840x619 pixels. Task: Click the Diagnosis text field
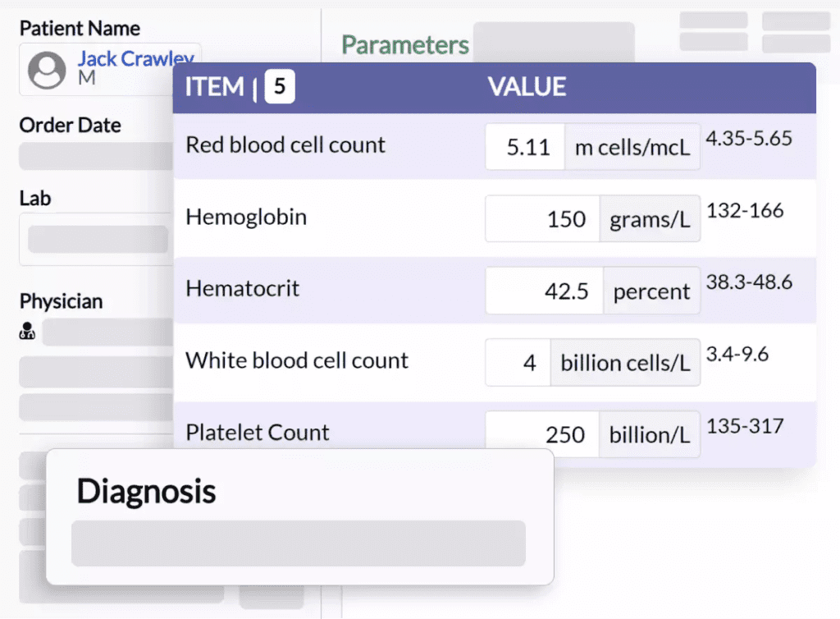(298, 543)
